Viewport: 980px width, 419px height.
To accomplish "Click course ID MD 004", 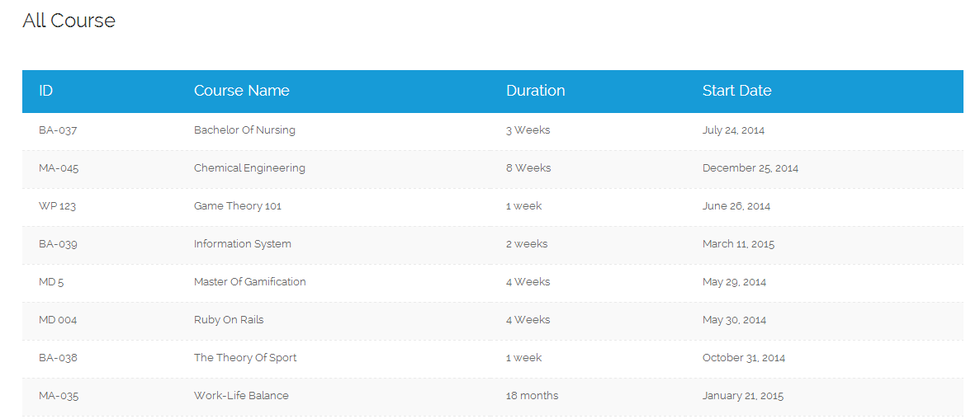I will click(x=58, y=320).
